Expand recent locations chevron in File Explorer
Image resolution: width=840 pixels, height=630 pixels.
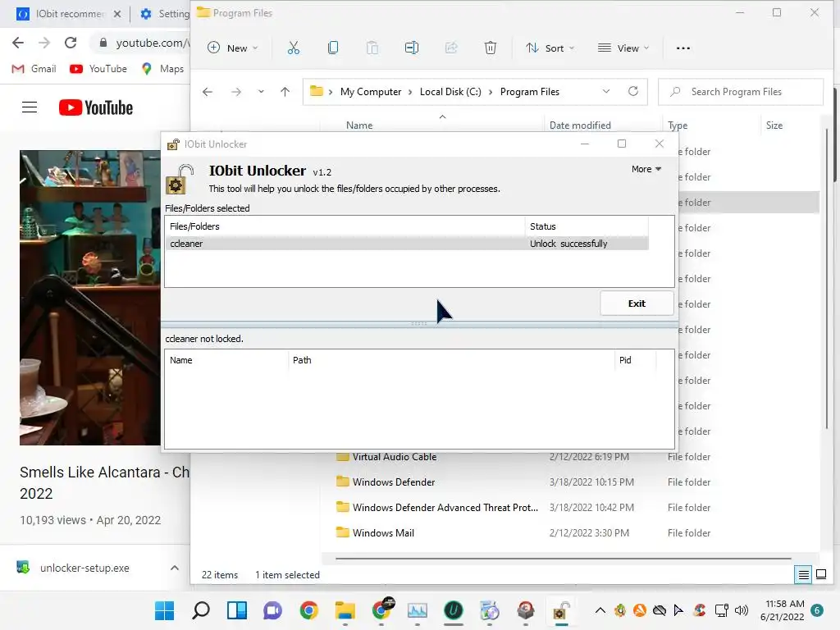261,92
